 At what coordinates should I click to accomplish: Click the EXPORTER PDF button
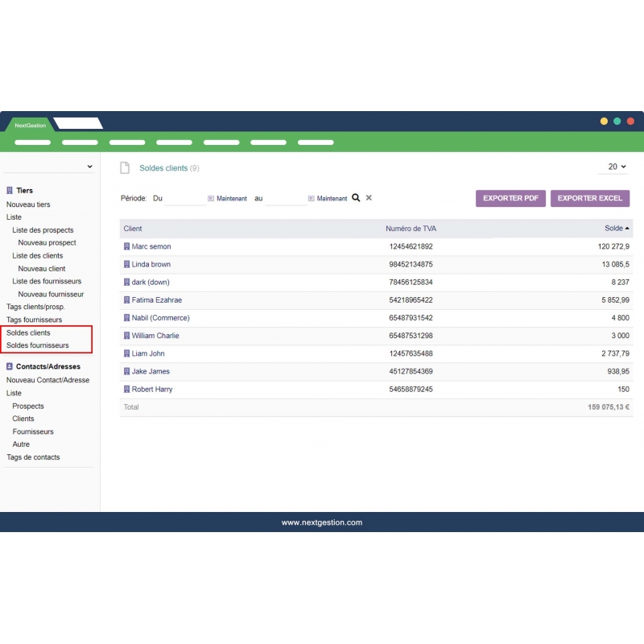pyautogui.click(x=510, y=198)
